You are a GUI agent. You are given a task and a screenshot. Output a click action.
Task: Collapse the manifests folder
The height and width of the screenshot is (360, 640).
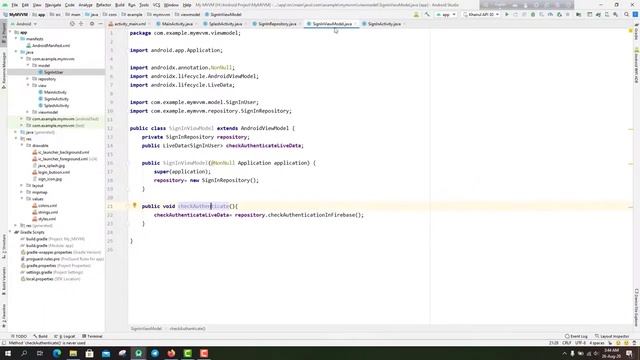(x=16, y=39)
